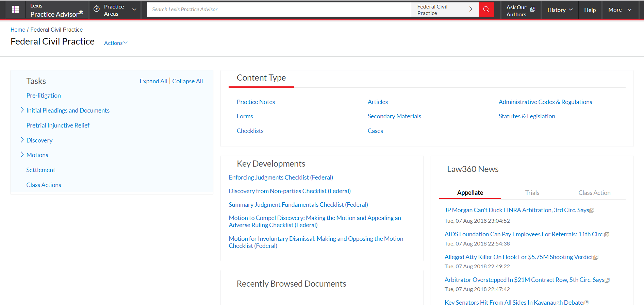The height and width of the screenshot is (305, 644).
Task: Switch to the Class Action news tab
Action: [594, 192]
